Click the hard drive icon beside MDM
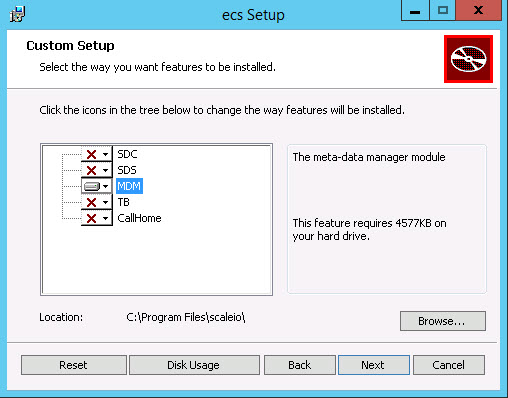 [92, 186]
